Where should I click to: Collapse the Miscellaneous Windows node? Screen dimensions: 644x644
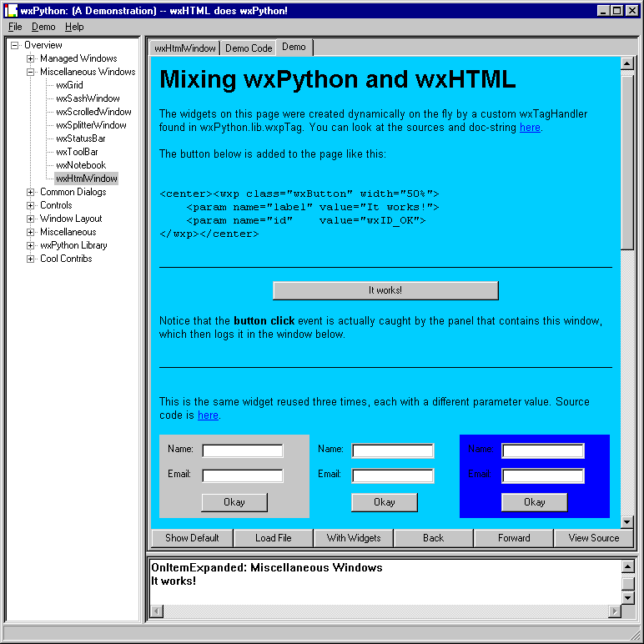30,73
